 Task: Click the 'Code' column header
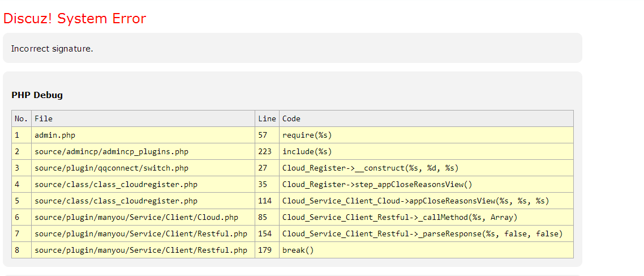click(426, 118)
